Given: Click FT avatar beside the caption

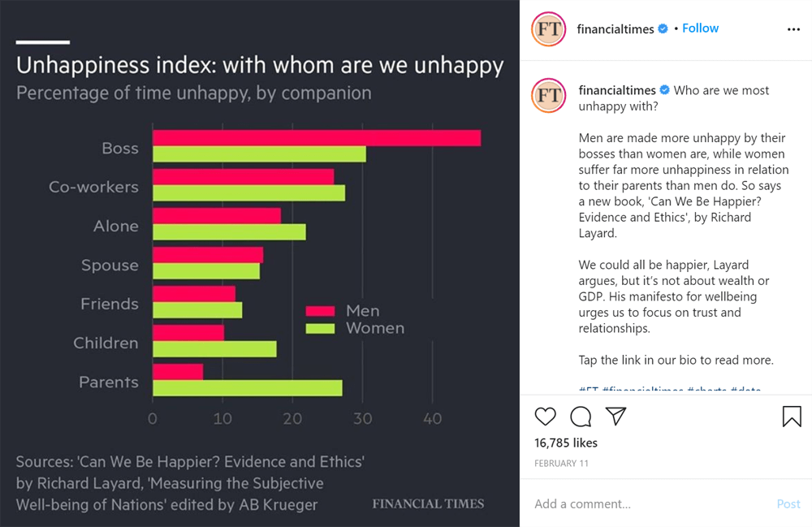Looking at the screenshot, I should [548, 96].
